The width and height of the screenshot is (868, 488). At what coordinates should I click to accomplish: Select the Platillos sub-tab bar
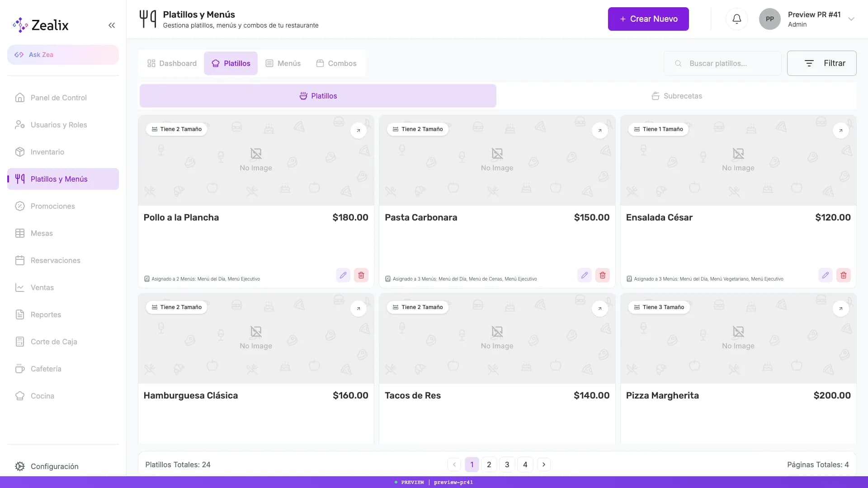pyautogui.click(x=318, y=96)
